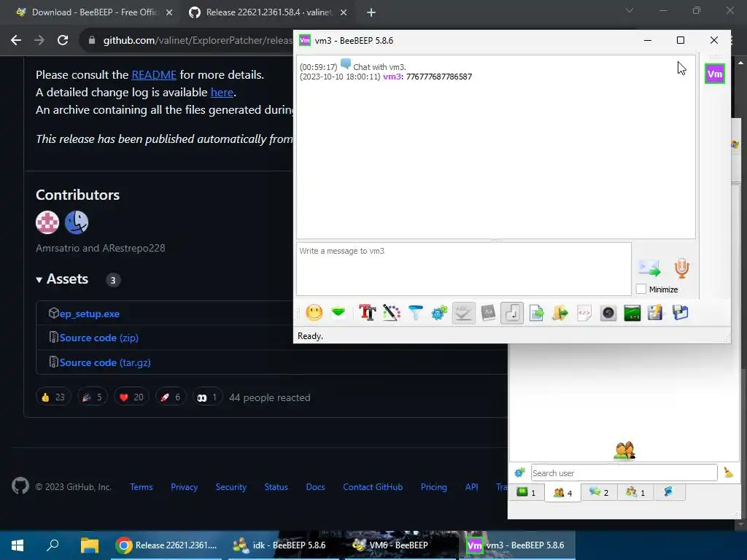
Task: Open the Pricing footer link
Action: (x=433, y=486)
